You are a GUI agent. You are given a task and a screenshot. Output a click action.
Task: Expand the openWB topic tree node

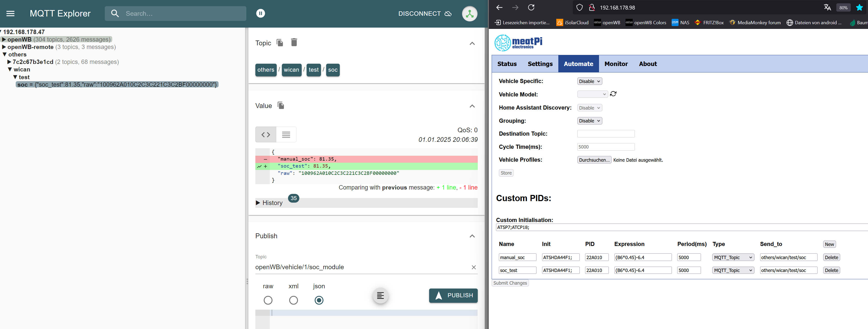(x=4, y=39)
